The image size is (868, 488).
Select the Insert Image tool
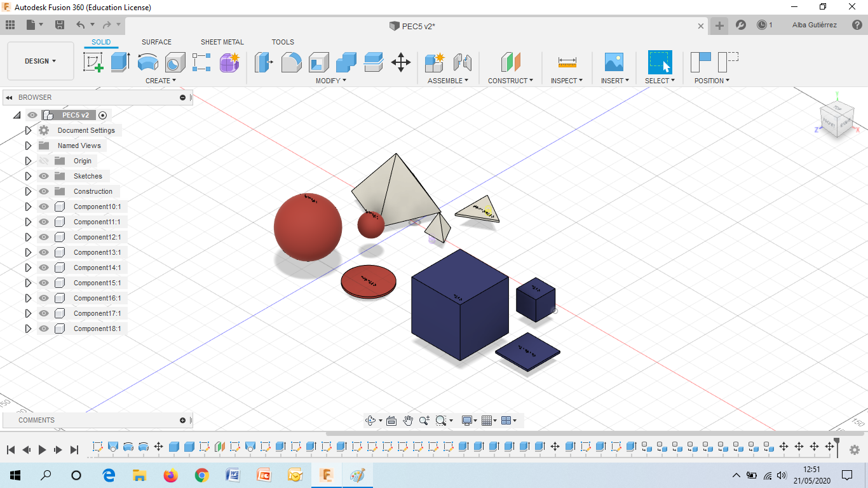(614, 62)
